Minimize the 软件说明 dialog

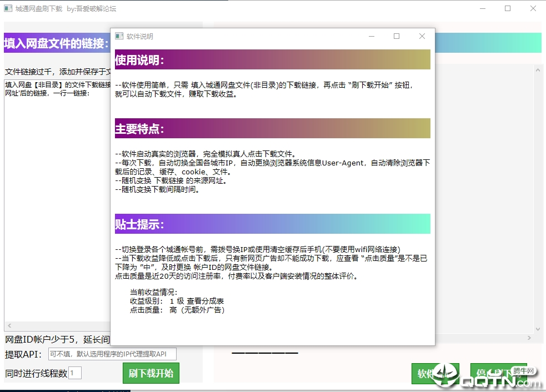pyautogui.click(x=371, y=36)
